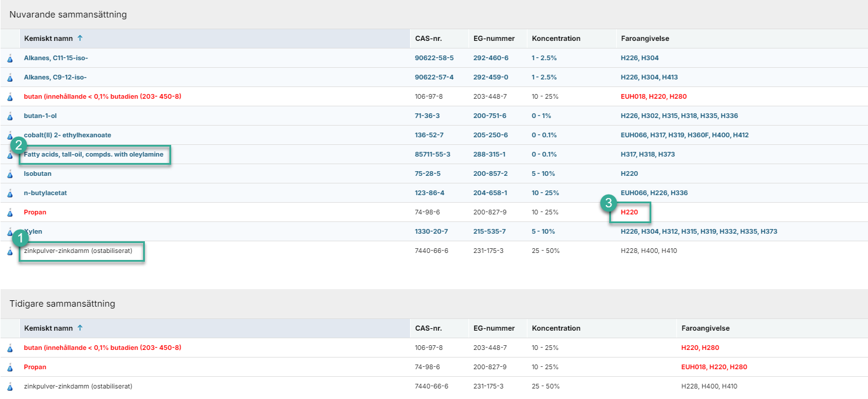Click flask icon beside zinkpulver in Tidigare sammansättning
Screen dimensions: 868x399
coord(10,387)
